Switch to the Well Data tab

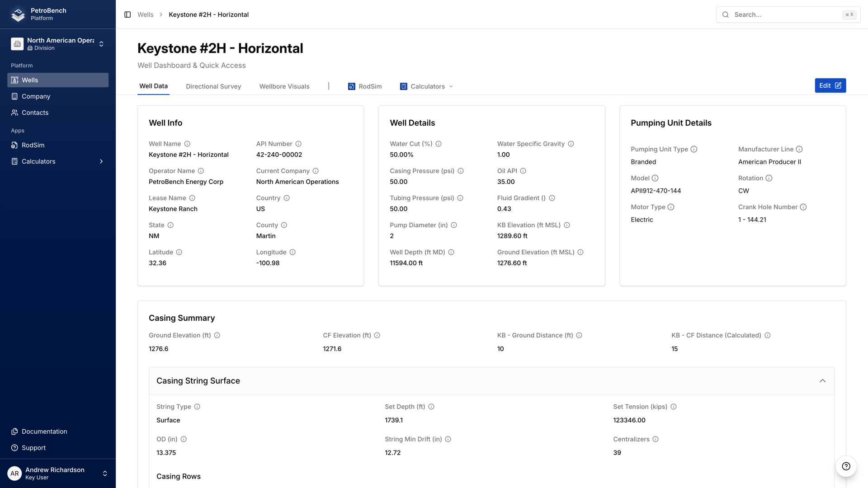[153, 86]
